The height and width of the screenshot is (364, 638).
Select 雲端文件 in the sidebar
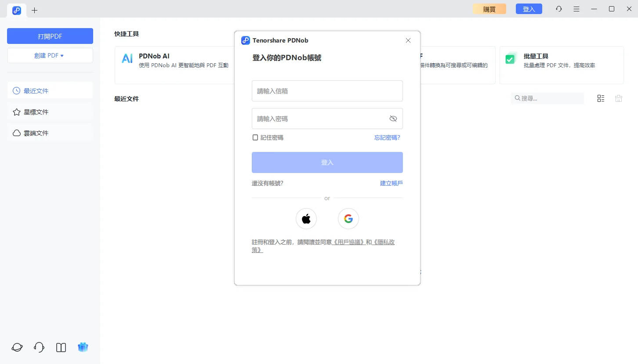click(x=50, y=133)
